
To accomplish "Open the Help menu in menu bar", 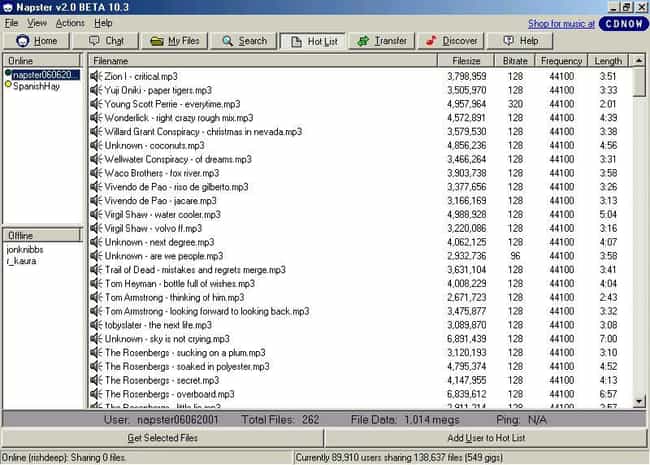I will (103, 23).
